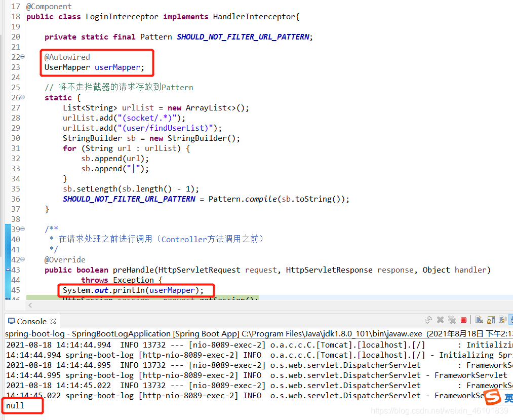Click the editor horizontal scroll left arrow

point(30,305)
